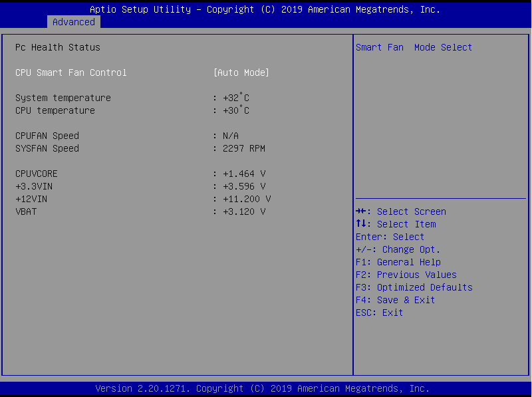Click F3: Optimized Defaults hint
This screenshot has width=532, height=397.
pos(414,287)
